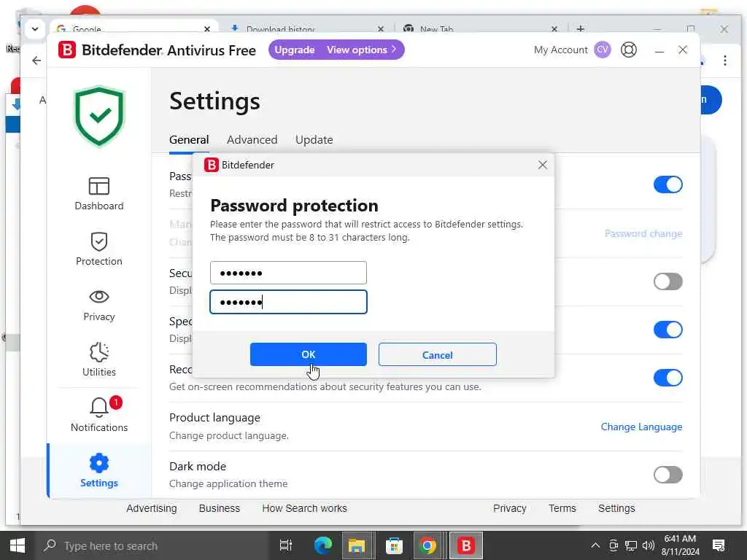
Task: Open the Dashboard icon in sidebar
Action: [x=99, y=186]
